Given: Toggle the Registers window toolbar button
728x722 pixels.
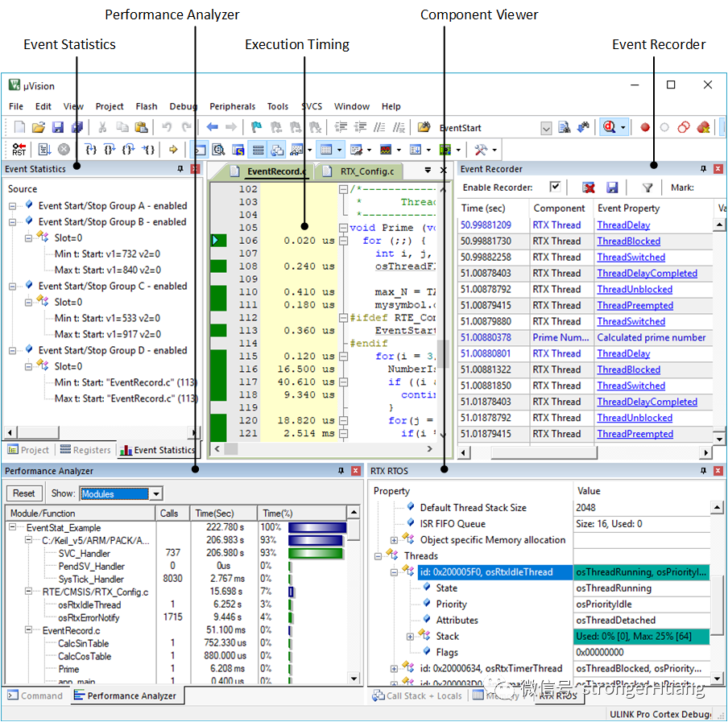Looking at the screenshot, I should point(259,150).
